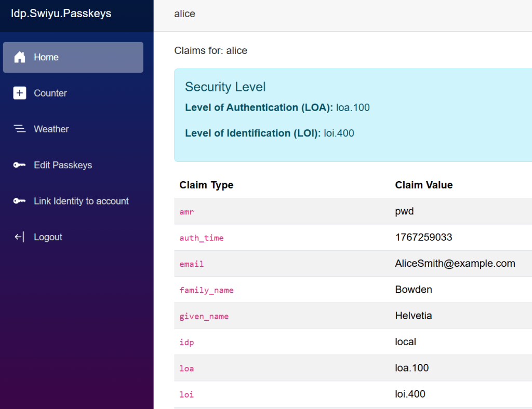Click the Home house icon

pyautogui.click(x=20, y=57)
